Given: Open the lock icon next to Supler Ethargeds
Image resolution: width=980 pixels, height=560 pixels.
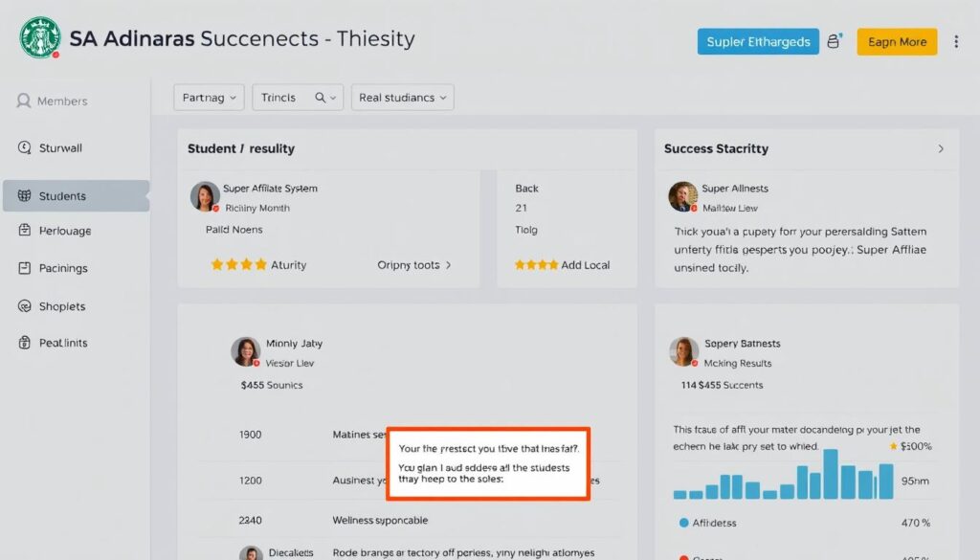Looking at the screenshot, I should [834, 41].
